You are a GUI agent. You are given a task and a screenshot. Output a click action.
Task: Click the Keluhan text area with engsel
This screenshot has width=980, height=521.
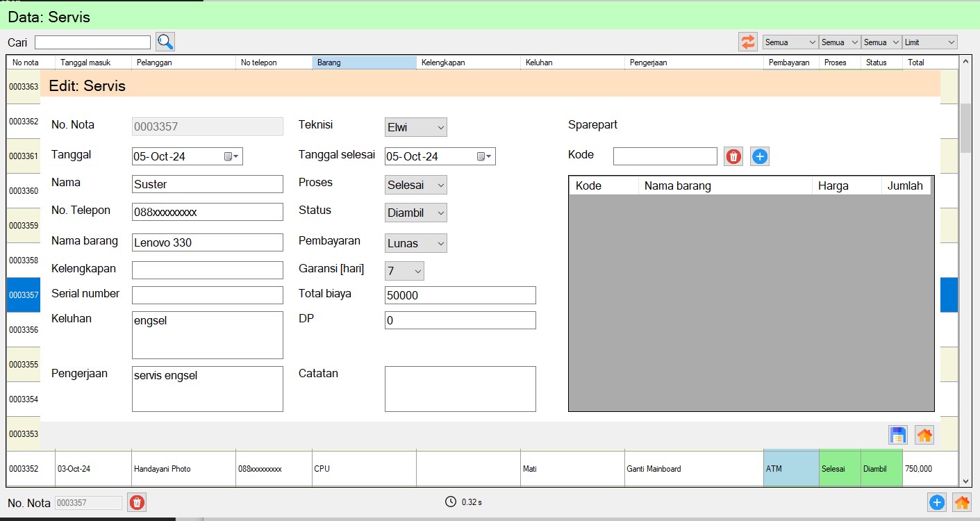coord(208,335)
